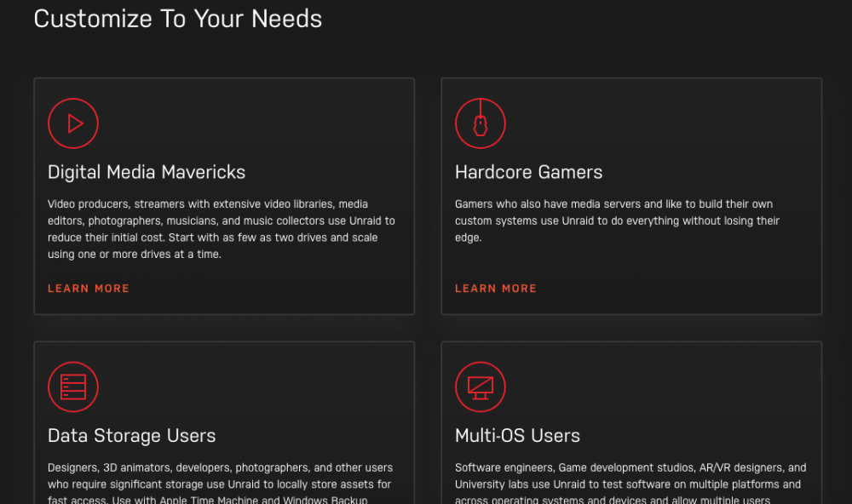Click the paragraph starting 'Video producers, streamers'
The image size is (852, 504).
point(222,229)
